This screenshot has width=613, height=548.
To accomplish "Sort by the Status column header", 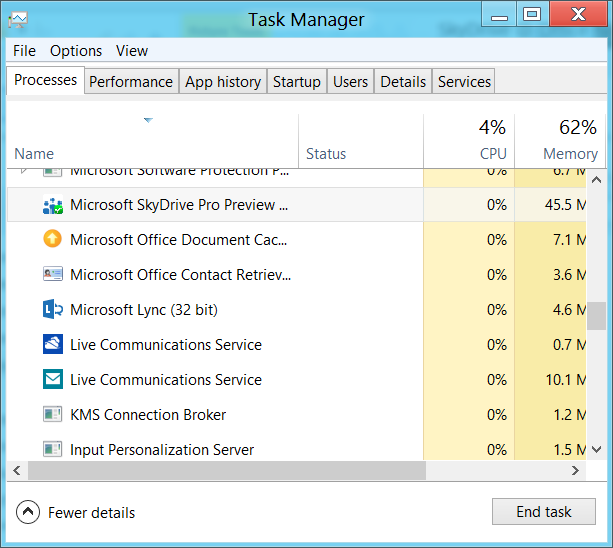I will (361, 141).
